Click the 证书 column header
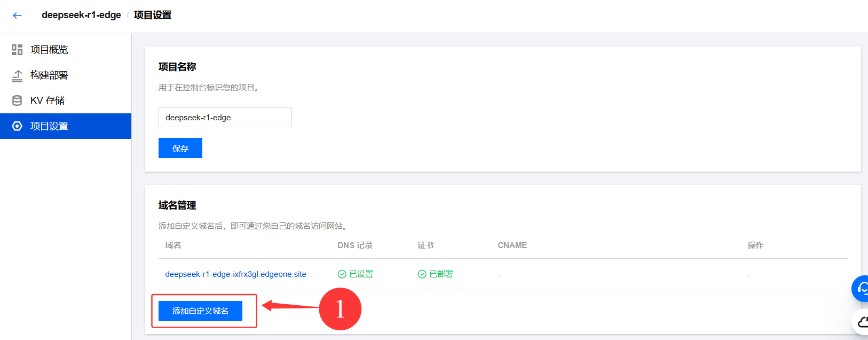The image size is (868, 340). [x=425, y=245]
